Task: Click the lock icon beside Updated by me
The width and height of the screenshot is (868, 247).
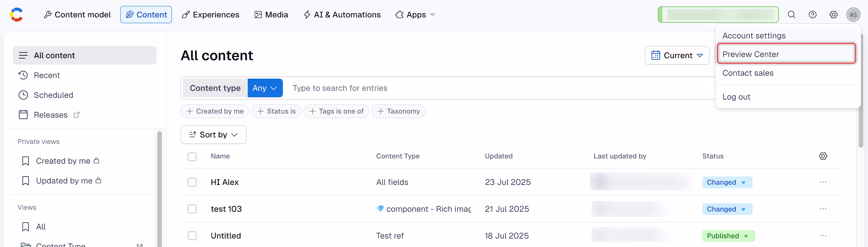Action: point(98,180)
